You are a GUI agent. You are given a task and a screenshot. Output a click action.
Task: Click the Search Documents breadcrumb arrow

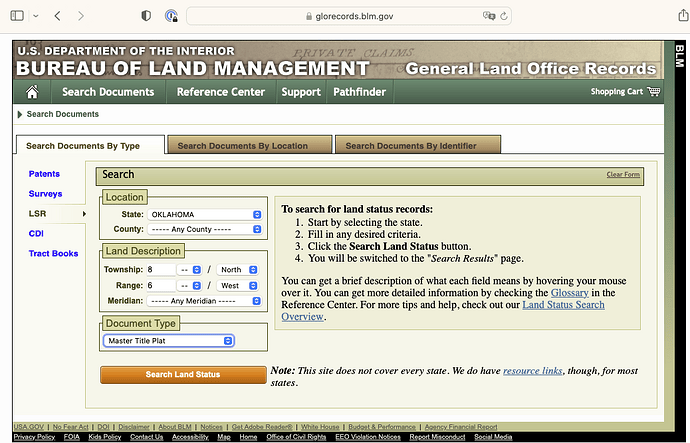(20, 114)
